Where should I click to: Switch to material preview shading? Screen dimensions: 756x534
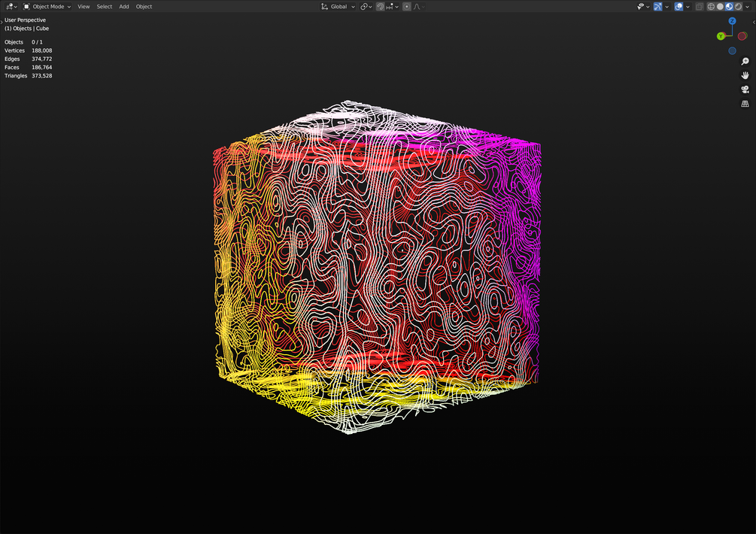click(729, 7)
